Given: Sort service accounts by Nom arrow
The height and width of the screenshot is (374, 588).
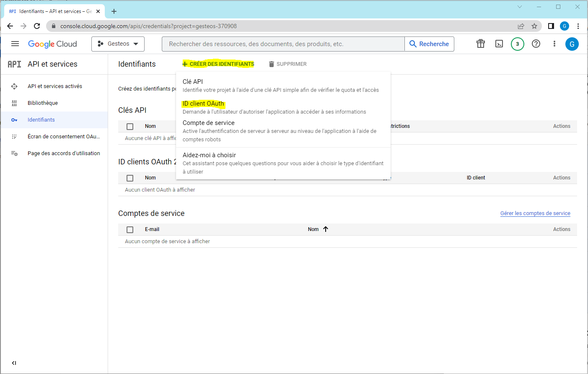Looking at the screenshot, I should tap(326, 229).
